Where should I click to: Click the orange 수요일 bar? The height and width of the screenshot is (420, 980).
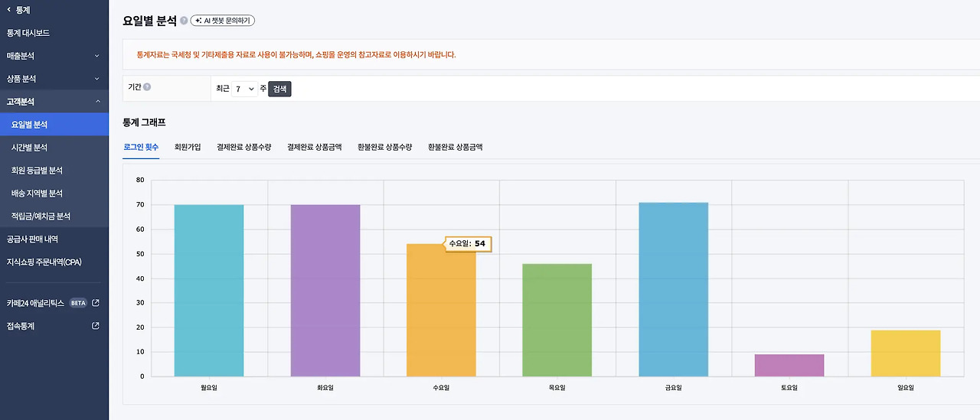[x=441, y=310]
